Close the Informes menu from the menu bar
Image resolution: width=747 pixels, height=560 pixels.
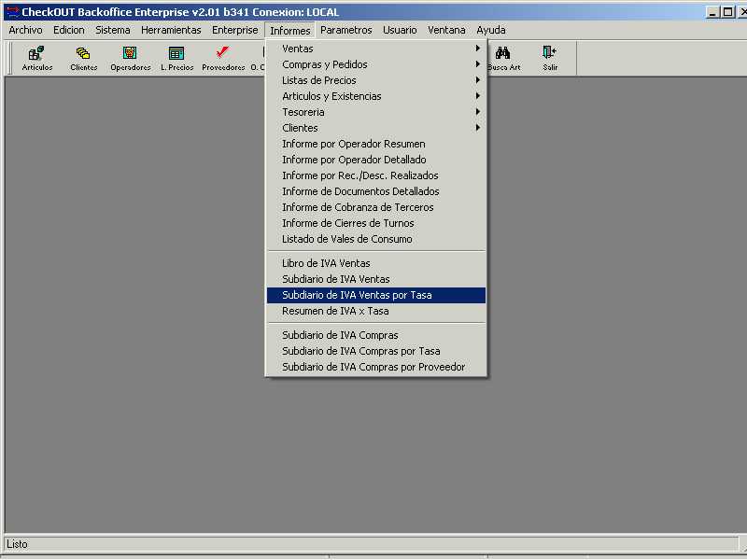pos(289,31)
